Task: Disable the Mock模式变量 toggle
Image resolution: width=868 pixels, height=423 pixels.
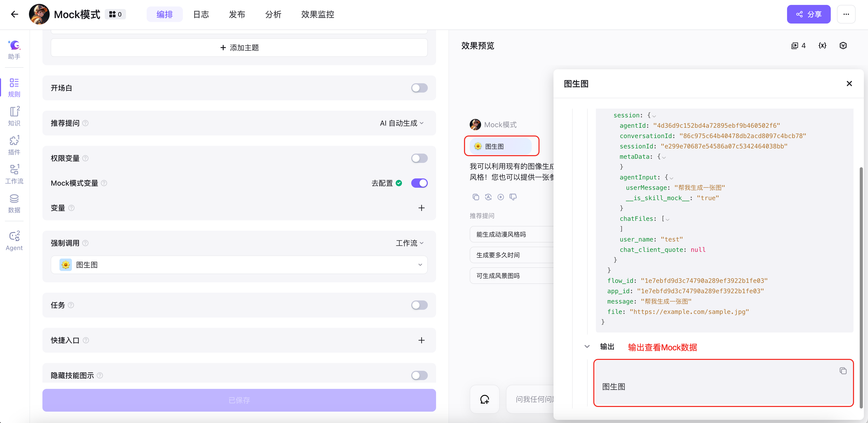Action: 419,183
